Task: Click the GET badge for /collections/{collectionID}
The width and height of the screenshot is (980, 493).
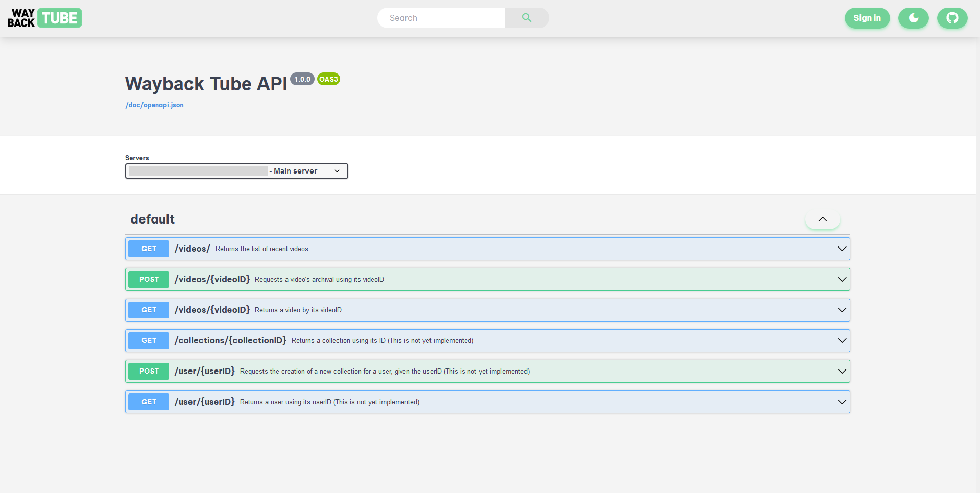Action: [149, 341]
